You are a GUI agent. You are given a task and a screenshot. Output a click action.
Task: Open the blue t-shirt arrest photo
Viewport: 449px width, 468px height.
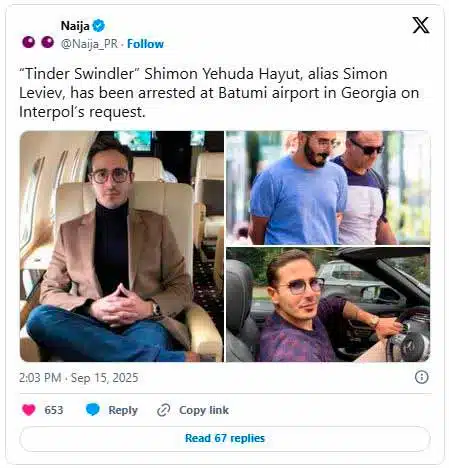point(328,188)
